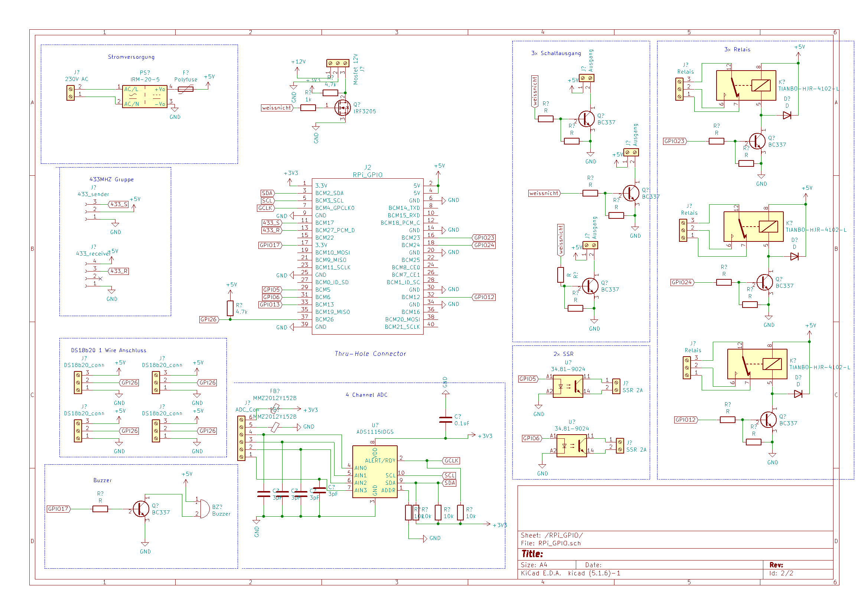Click the 230V AC input connector

[x=71, y=93]
